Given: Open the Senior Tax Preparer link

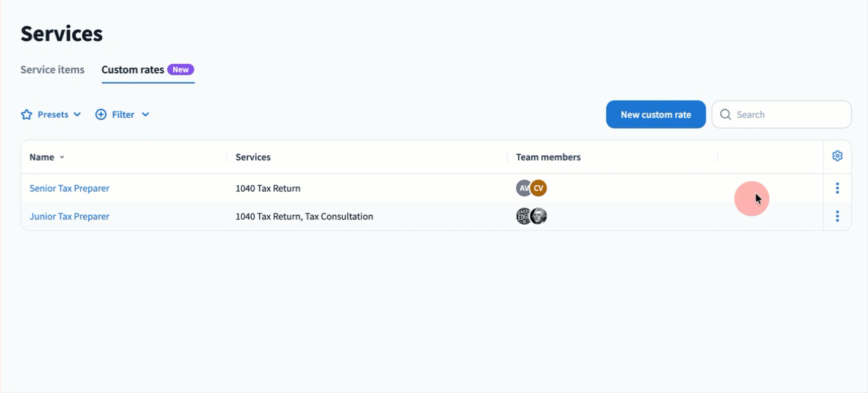Looking at the screenshot, I should point(69,188).
